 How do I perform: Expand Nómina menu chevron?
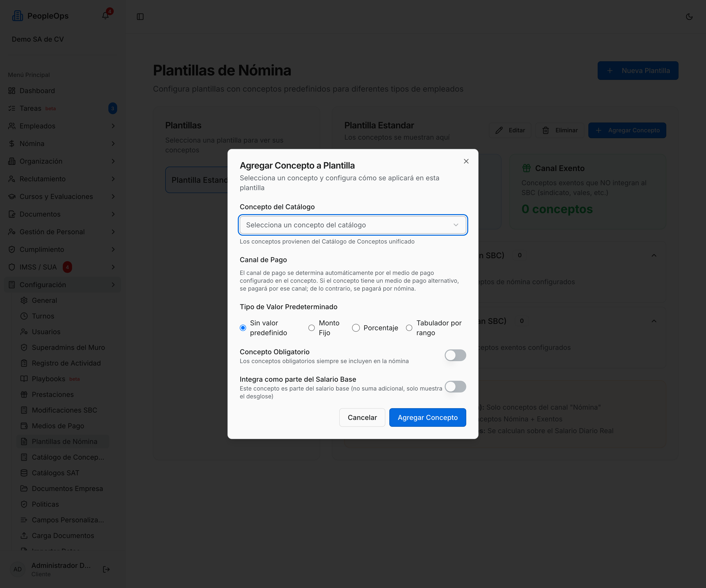point(113,144)
